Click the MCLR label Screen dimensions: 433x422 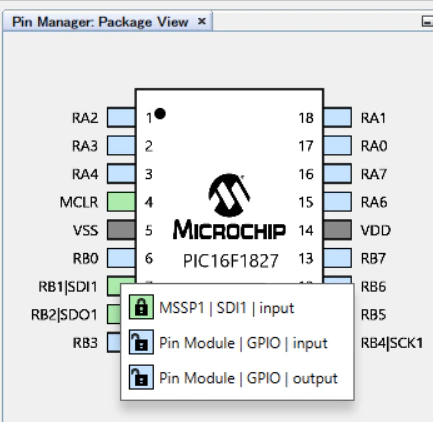[x=79, y=202]
